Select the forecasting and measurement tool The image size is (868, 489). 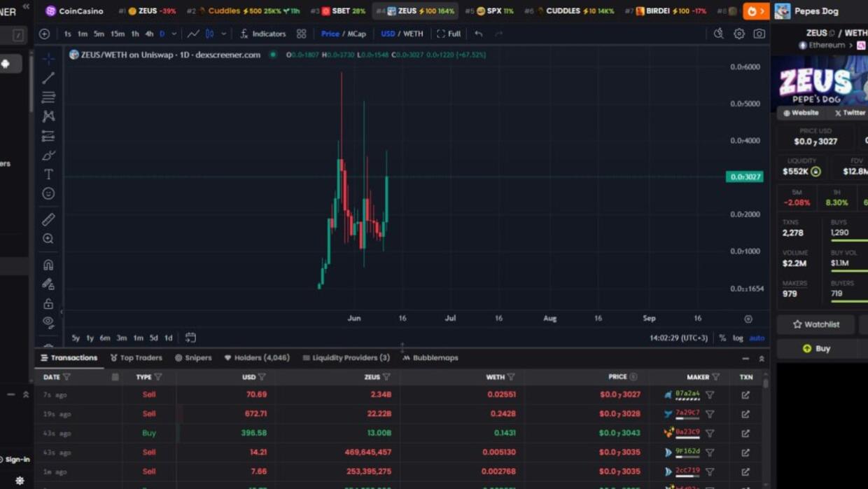48,136
